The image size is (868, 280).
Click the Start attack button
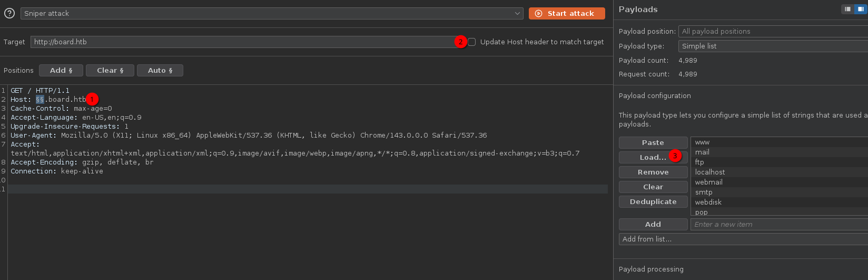567,13
